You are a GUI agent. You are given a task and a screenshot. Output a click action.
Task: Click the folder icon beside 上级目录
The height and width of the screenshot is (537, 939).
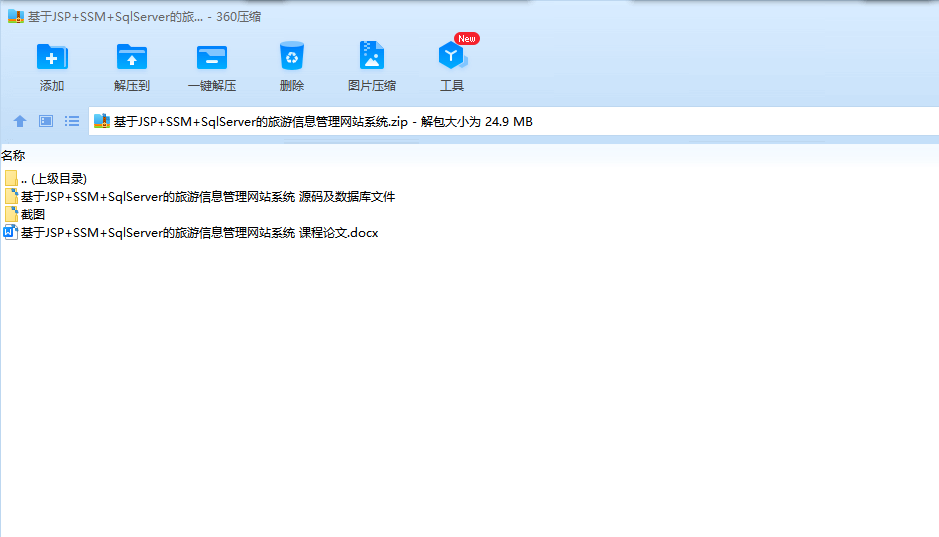point(11,178)
